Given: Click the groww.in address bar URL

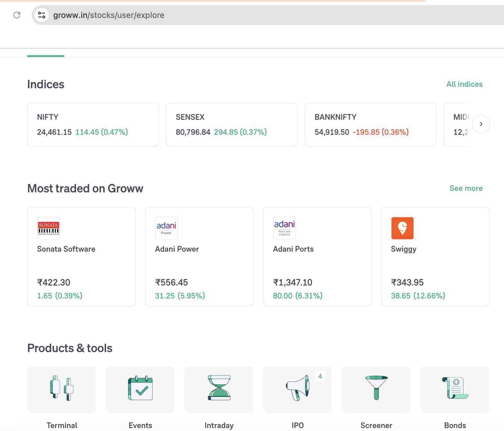Looking at the screenshot, I should point(109,15).
